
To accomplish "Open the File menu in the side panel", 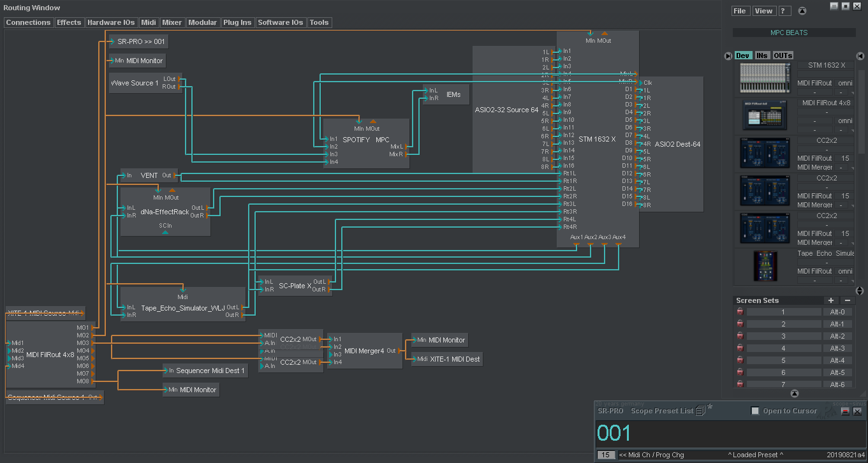I will 740,11.
